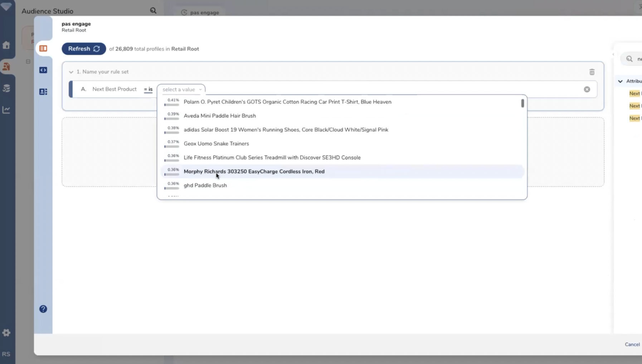
Task: Click the Retail Root link text
Action: pos(185,49)
